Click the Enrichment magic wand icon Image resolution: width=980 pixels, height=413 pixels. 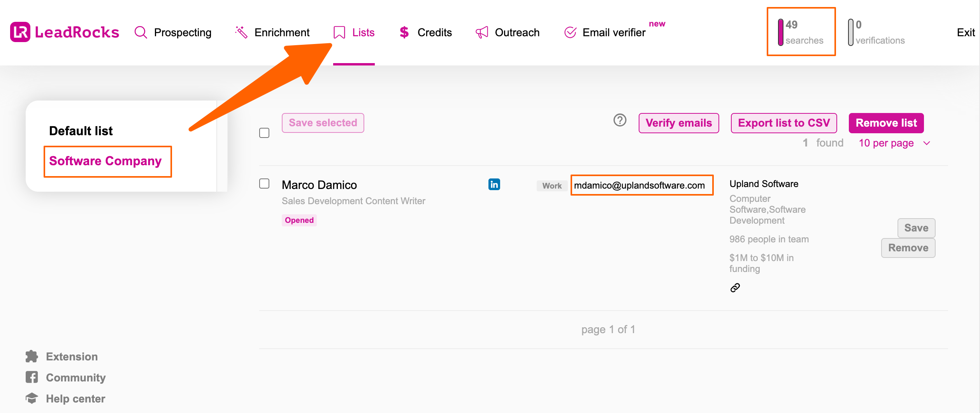click(x=241, y=32)
